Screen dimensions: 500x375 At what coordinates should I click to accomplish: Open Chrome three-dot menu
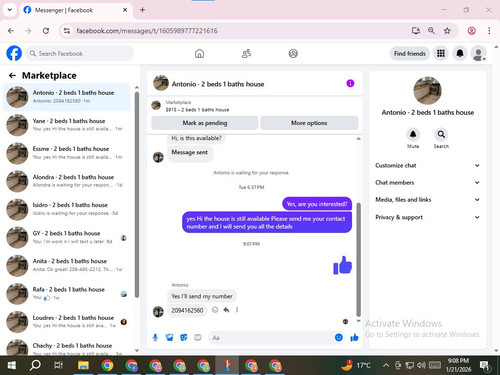point(489,31)
